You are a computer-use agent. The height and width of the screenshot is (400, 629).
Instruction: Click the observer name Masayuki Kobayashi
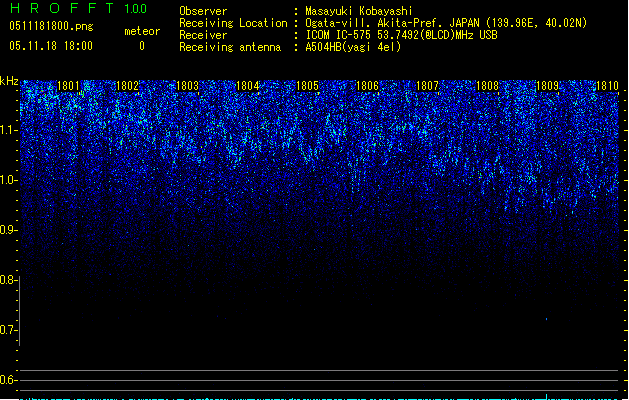tap(359, 11)
